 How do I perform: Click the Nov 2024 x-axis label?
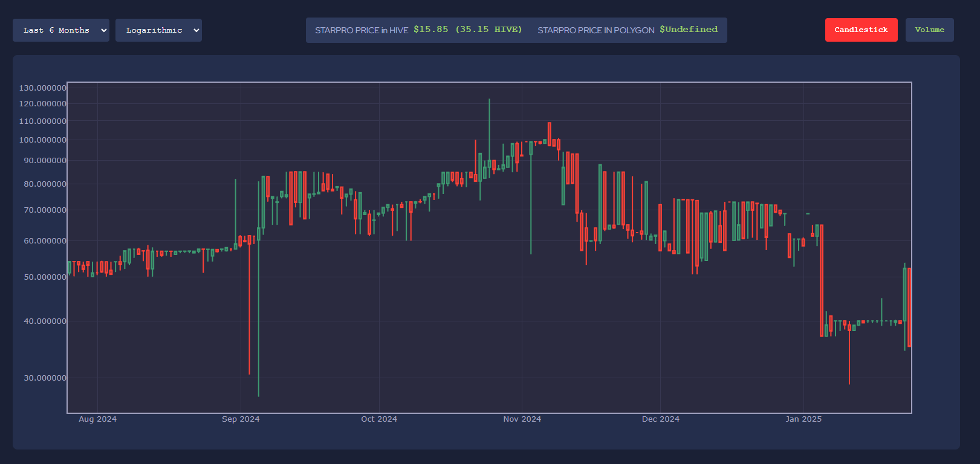pos(522,419)
